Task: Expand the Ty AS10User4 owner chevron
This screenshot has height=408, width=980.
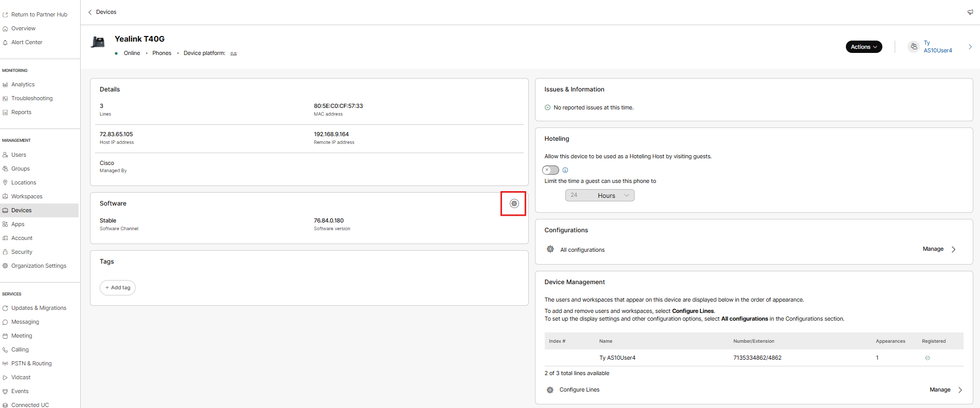Action: pyautogui.click(x=970, y=47)
